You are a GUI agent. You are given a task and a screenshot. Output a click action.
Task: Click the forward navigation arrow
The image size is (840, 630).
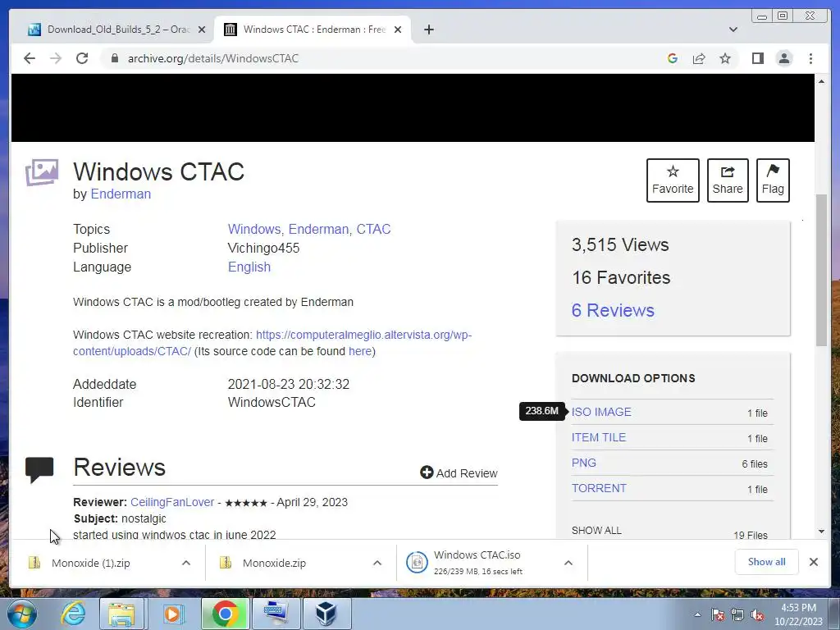point(56,58)
